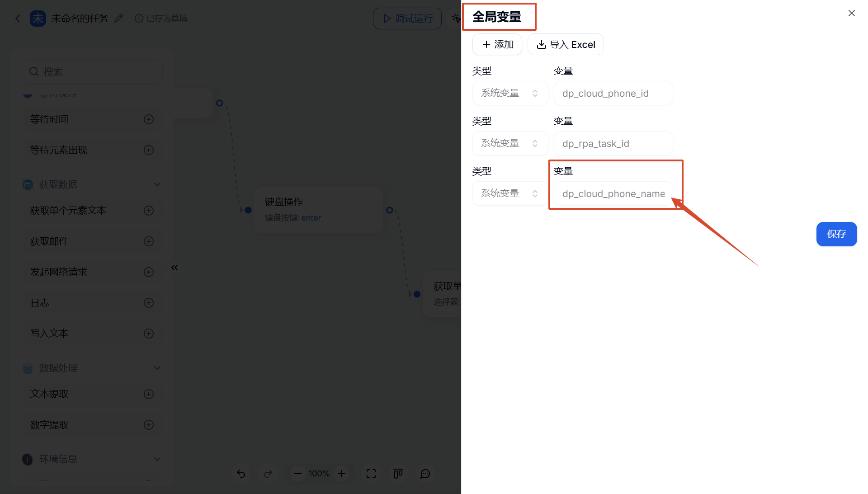Click the 添加 button
868x494 pixels.
(x=497, y=44)
